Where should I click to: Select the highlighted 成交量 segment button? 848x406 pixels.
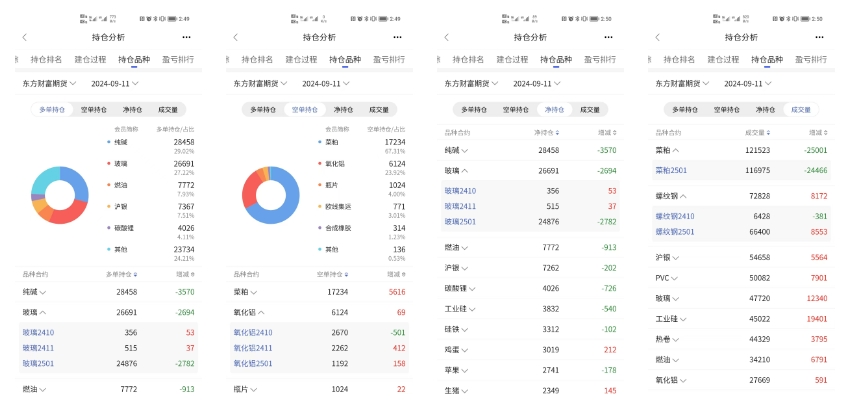(801, 110)
